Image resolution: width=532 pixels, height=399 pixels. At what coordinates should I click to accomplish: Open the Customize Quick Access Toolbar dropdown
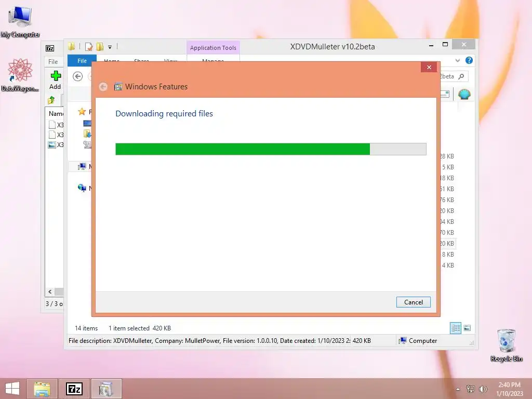(x=110, y=47)
